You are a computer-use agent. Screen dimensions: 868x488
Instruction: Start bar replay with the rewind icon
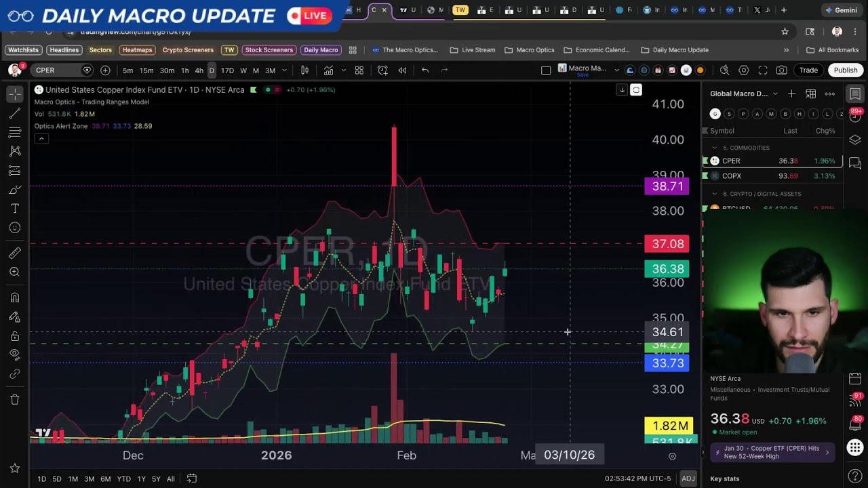click(x=402, y=70)
